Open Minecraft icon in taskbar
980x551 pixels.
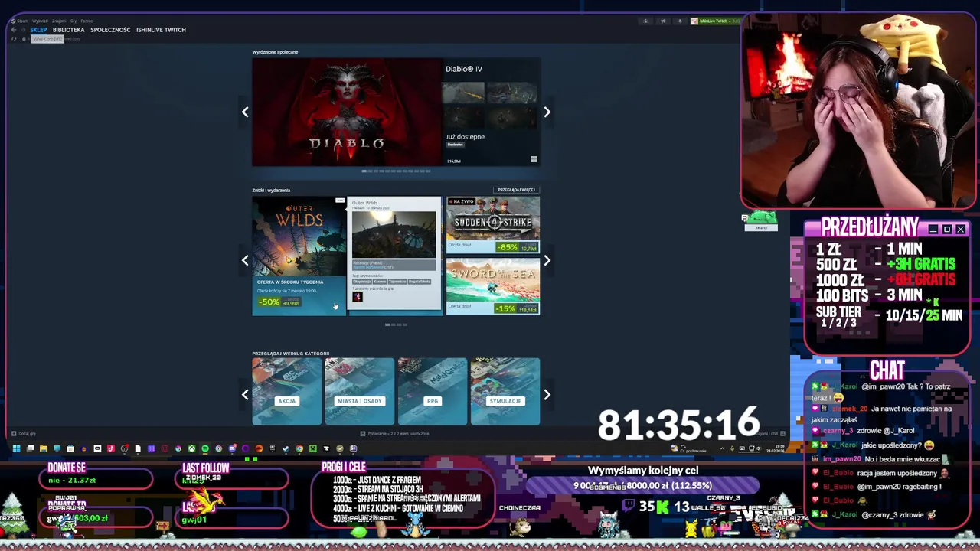tap(313, 448)
